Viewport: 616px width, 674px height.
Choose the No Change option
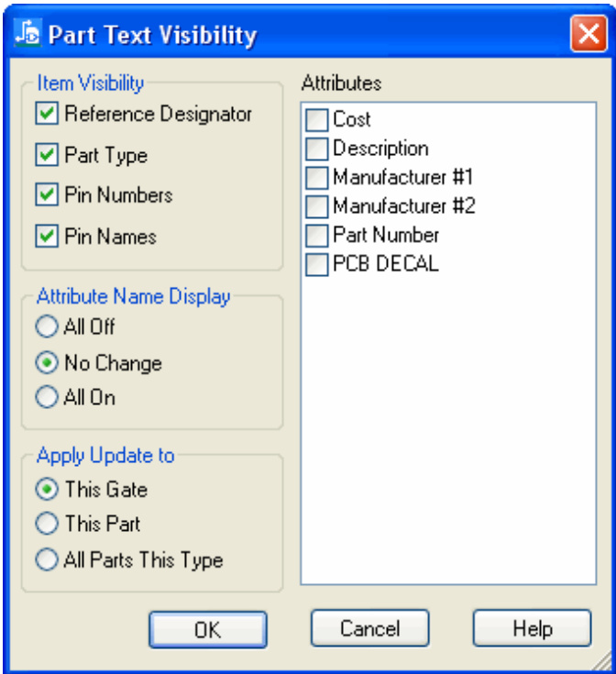click(x=47, y=363)
